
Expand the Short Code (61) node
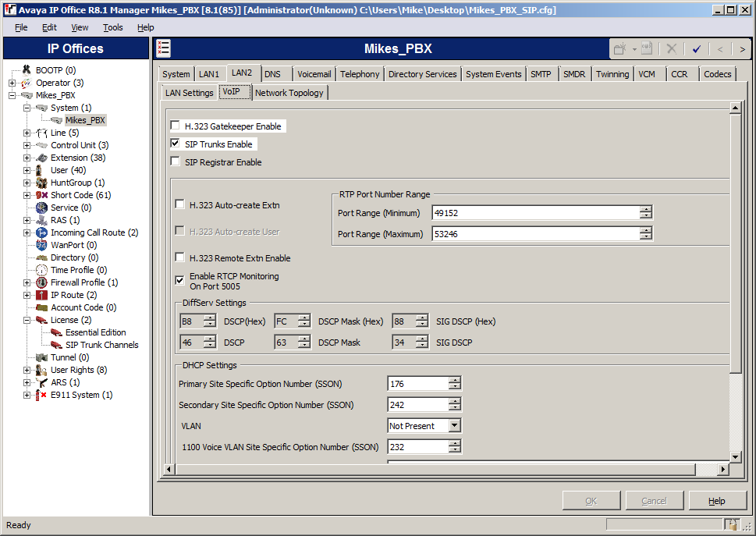27,195
